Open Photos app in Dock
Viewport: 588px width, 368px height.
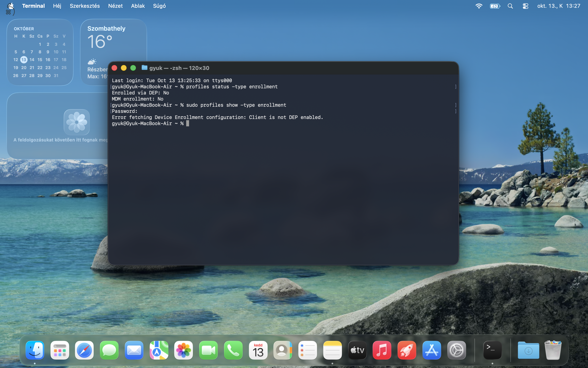point(184,350)
